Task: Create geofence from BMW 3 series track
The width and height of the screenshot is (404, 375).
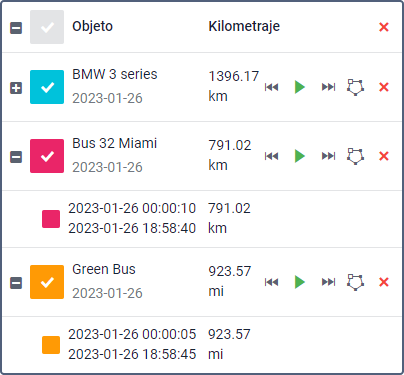Action: click(x=355, y=87)
